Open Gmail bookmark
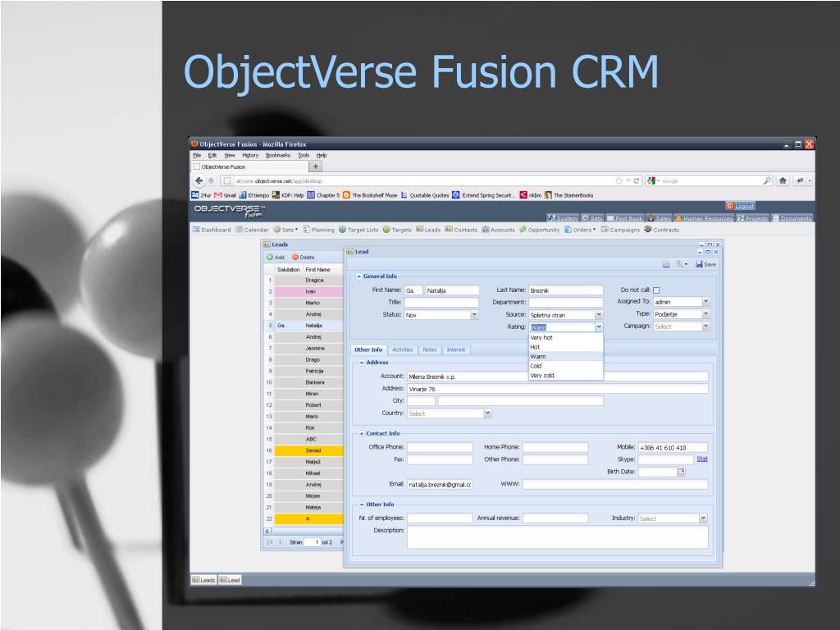The width and height of the screenshot is (840, 630). (226, 195)
